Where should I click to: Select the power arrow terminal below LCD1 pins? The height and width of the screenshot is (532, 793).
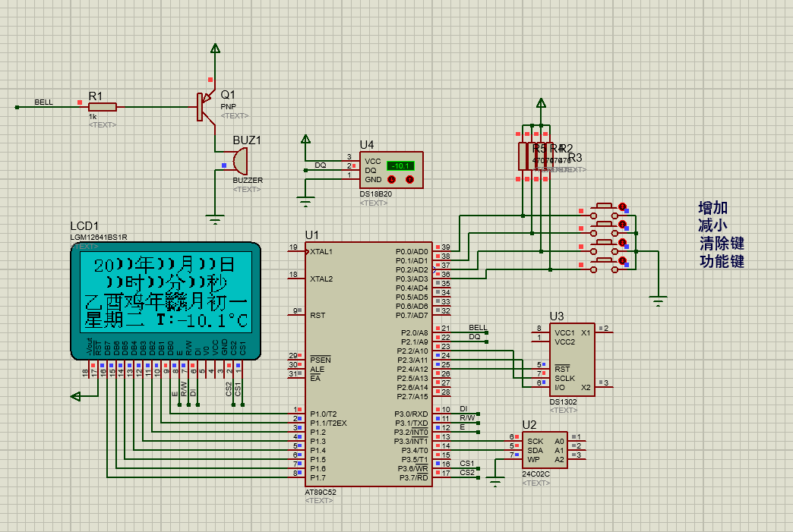[x=76, y=397]
